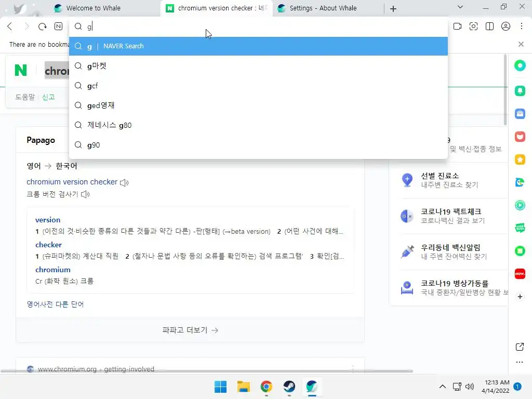Open the 'version' dictionary entry
This screenshot has width=532, height=399.
tap(48, 220)
